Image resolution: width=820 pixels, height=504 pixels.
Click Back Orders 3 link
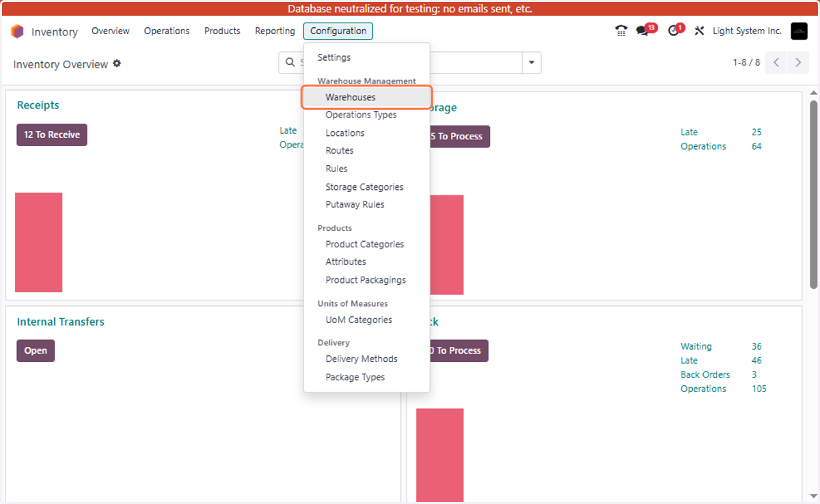(x=718, y=374)
